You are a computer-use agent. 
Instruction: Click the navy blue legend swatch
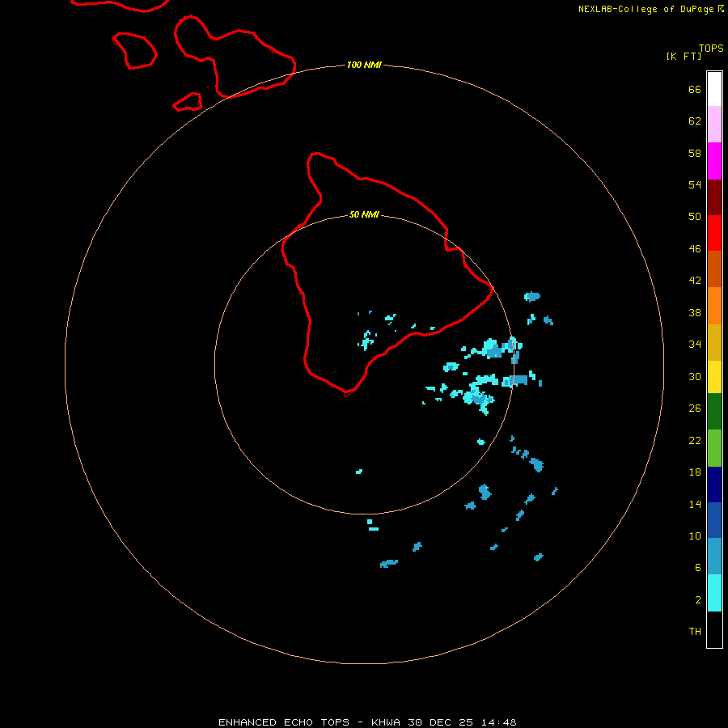[x=714, y=485]
